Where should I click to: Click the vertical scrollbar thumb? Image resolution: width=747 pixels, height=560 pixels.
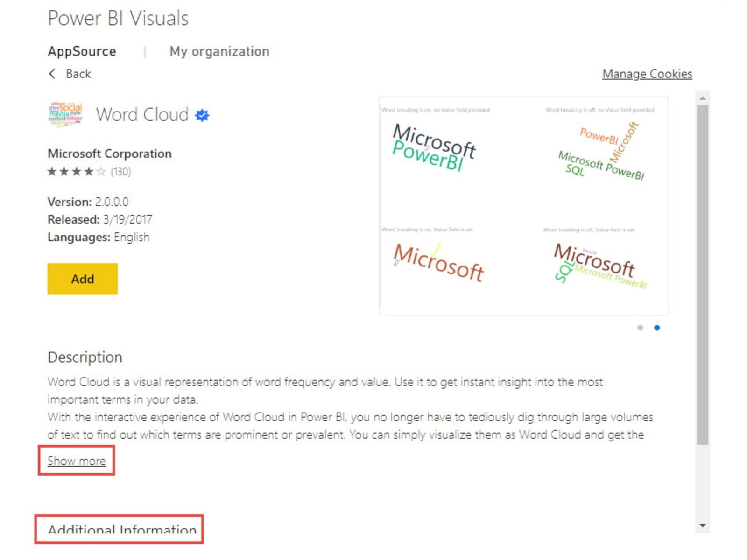coord(702,274)
